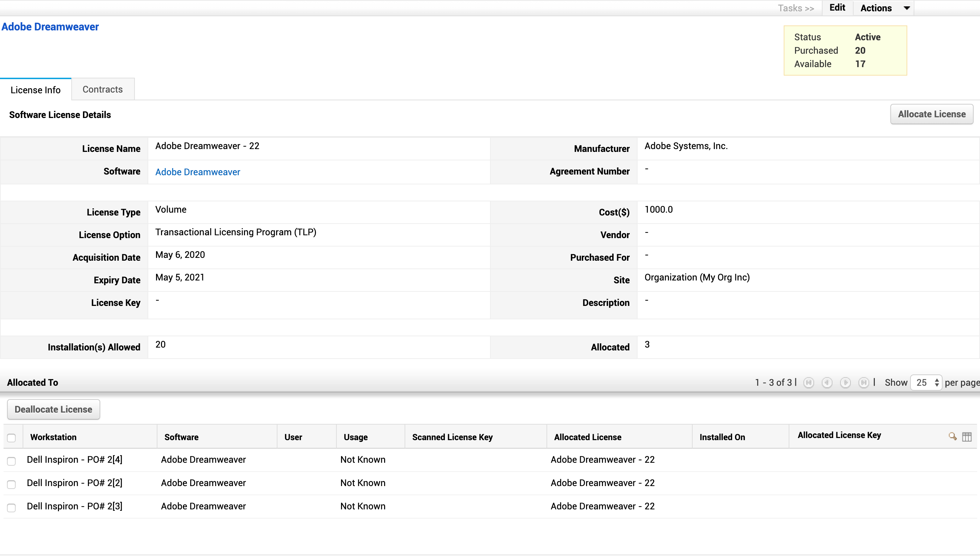Select the License Info tab

tap(36, 90)
